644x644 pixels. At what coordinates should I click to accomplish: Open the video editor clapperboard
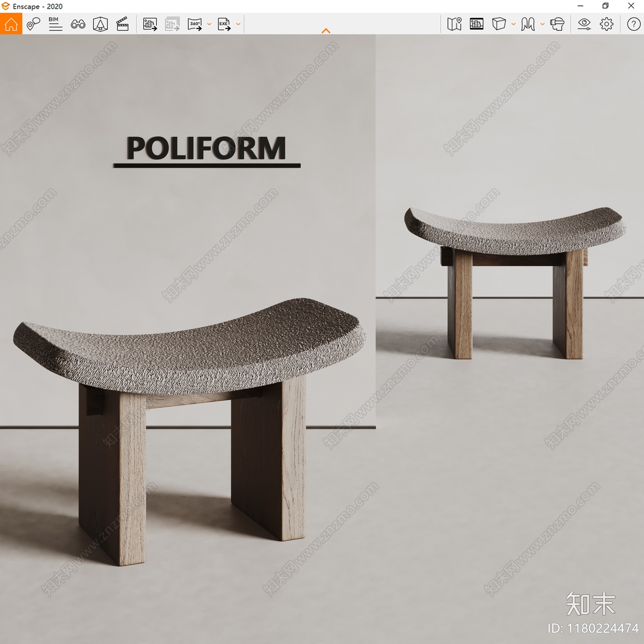(122, 24)
